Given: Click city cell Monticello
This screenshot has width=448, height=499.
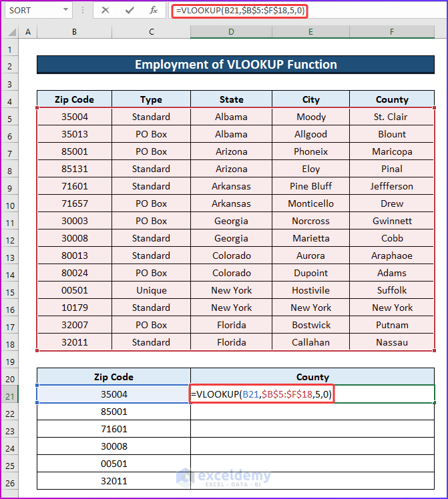Looking at the screenshot, I should click(310, 203).
